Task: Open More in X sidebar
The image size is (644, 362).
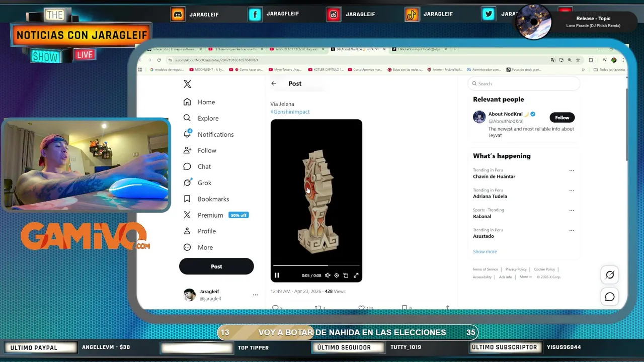Action: [x=198, y=247]
